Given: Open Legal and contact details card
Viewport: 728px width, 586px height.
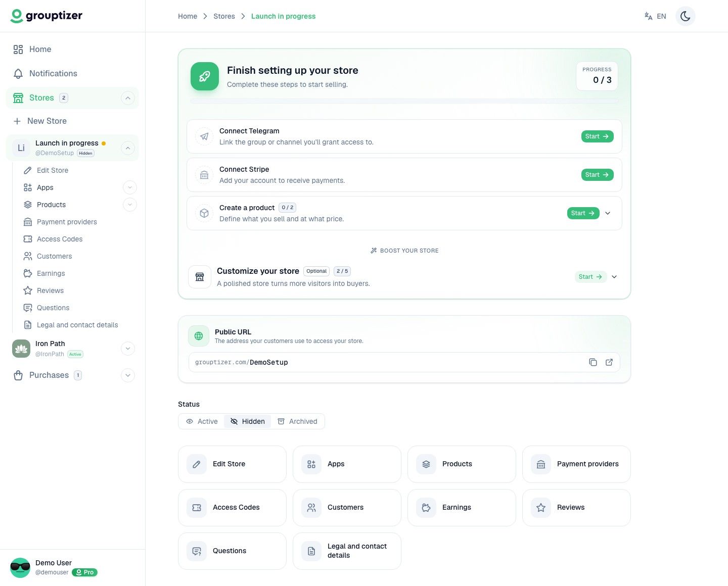Looking at the screenshot, I should pos(347,551).
